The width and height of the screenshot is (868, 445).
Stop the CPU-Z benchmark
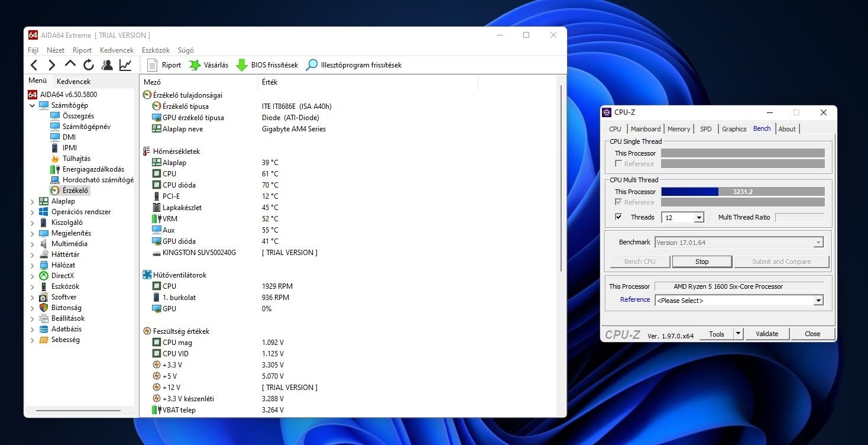(702, 262)
